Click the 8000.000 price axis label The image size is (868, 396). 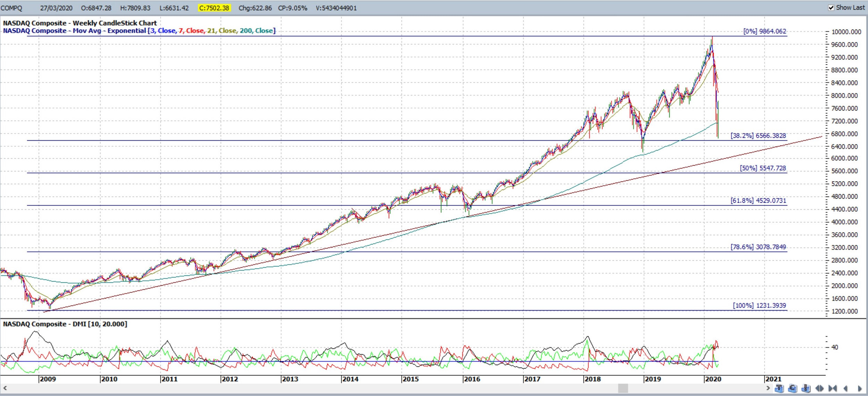(844, 96)
